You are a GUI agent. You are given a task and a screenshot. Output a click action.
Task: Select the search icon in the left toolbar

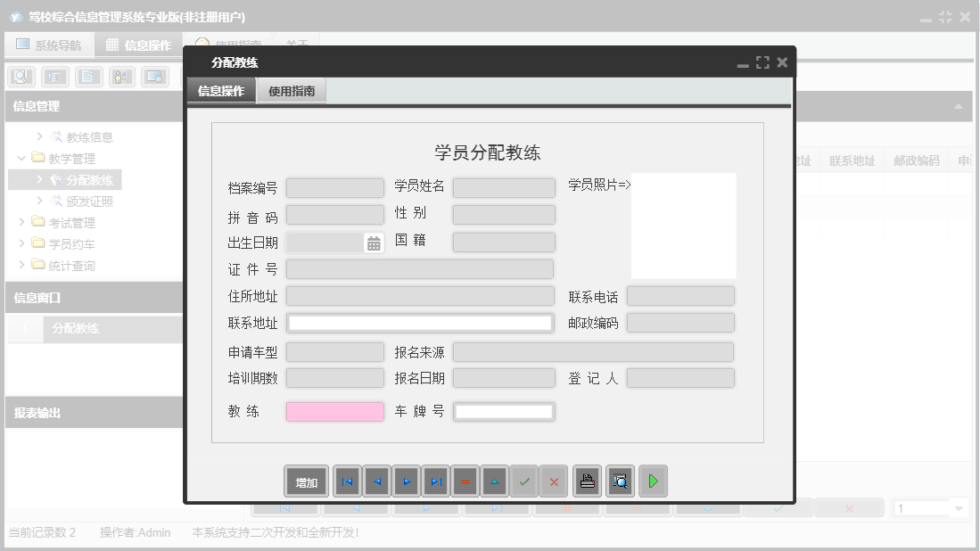click(20, 76)
